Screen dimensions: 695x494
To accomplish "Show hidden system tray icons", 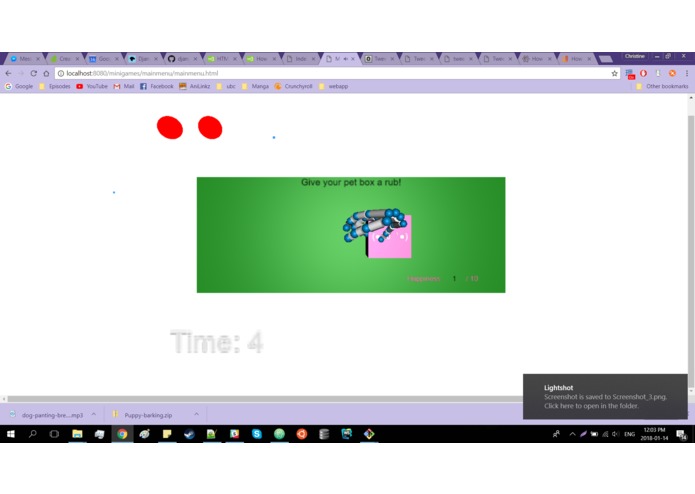I will coord(572,434).
